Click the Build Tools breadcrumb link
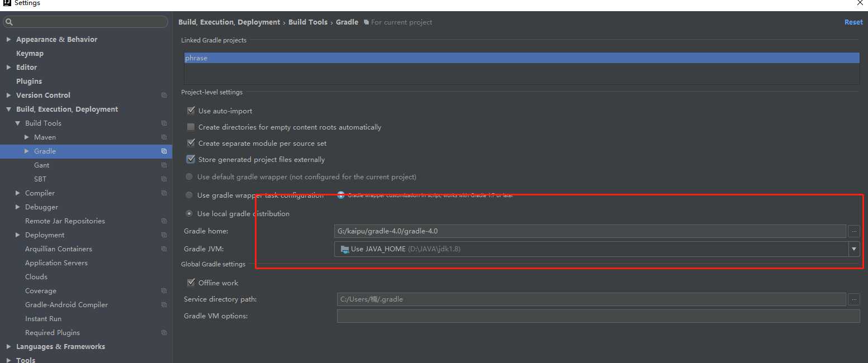 (308, 22)
